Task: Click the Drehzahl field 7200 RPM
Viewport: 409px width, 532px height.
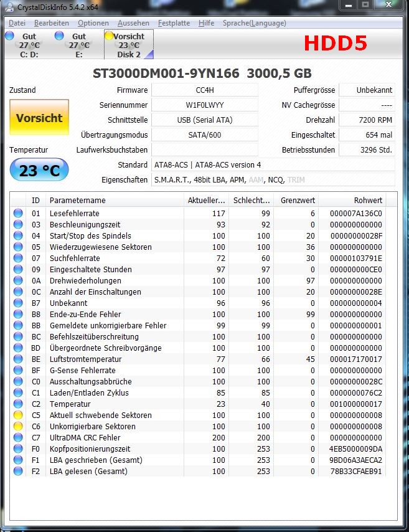Action: 367,120
